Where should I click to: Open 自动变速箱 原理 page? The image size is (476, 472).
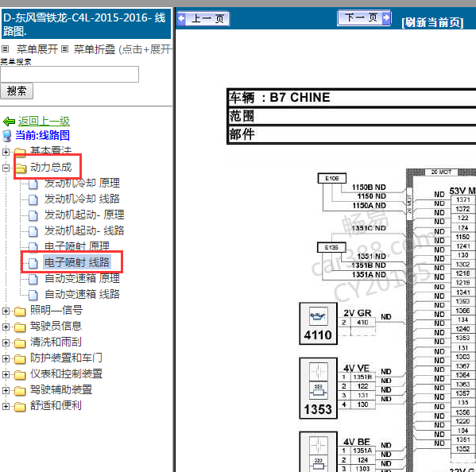pyautogui.click(x=83, y=278)
